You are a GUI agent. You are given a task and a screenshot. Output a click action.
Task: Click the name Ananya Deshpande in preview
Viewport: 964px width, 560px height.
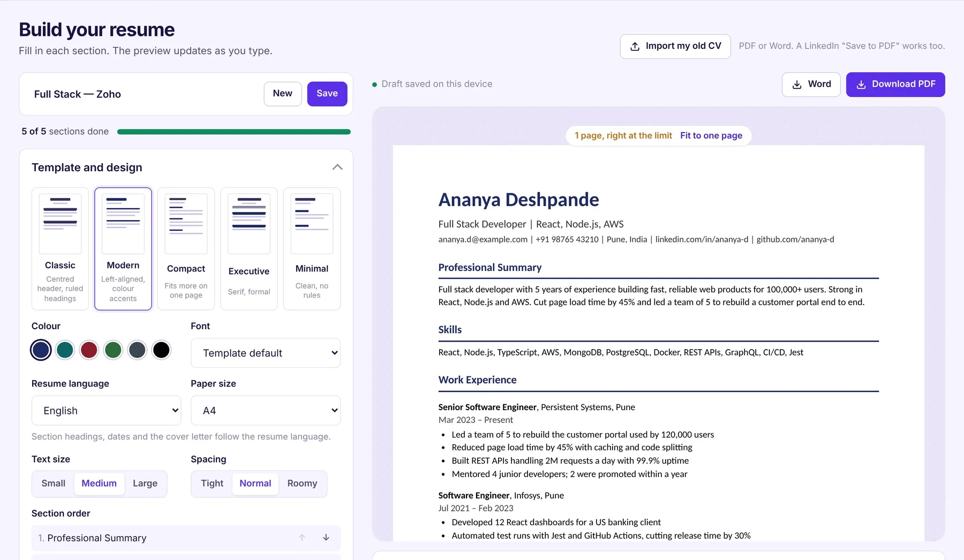[518, 200]
